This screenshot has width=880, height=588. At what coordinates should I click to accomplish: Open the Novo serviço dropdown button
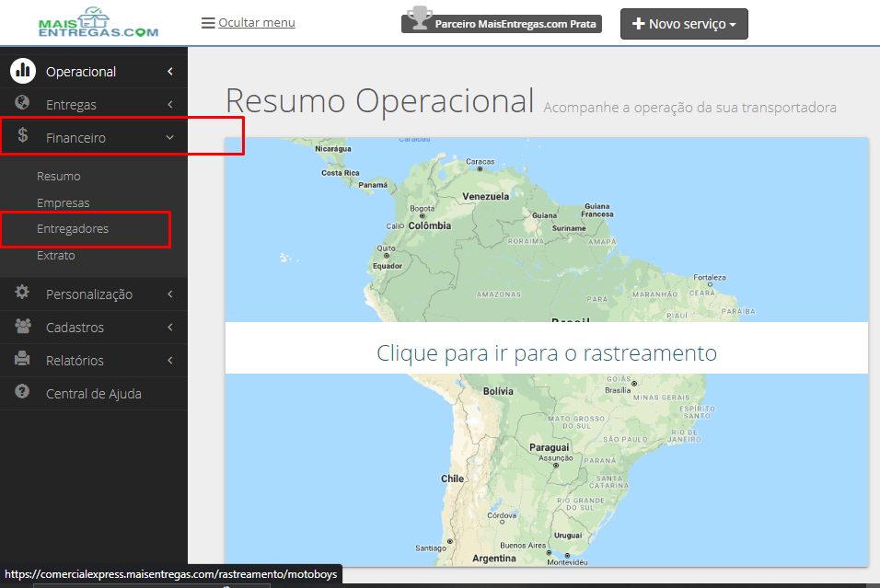684,24
